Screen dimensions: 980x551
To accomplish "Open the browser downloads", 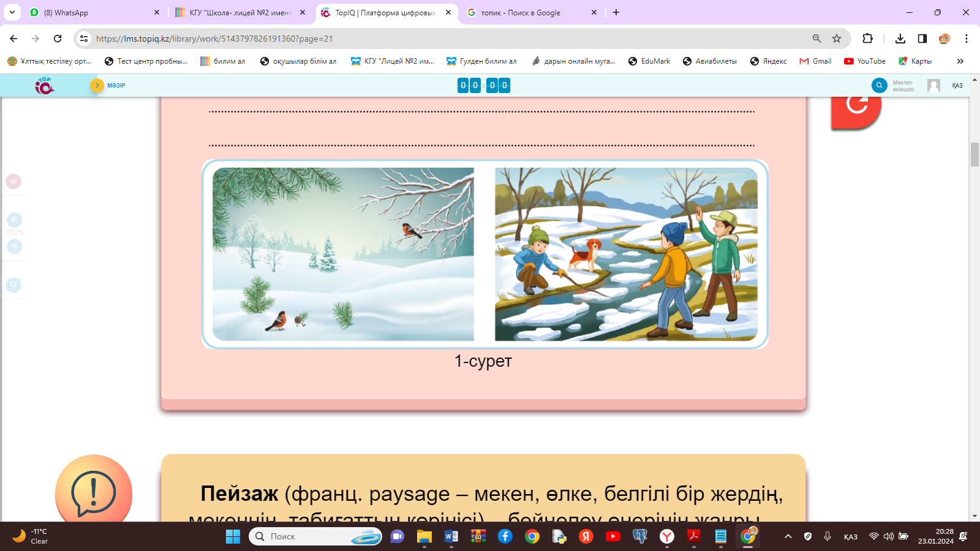I will (900, 39).
